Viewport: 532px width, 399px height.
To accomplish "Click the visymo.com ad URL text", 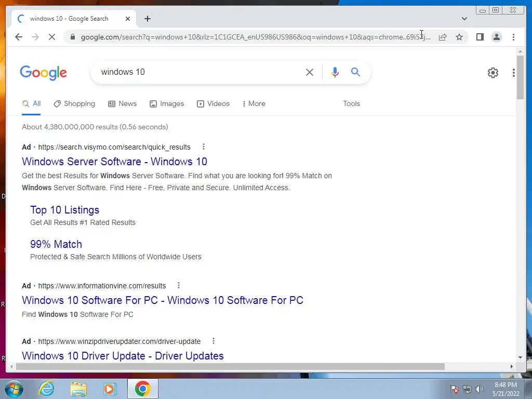I will tap(114, 147).
